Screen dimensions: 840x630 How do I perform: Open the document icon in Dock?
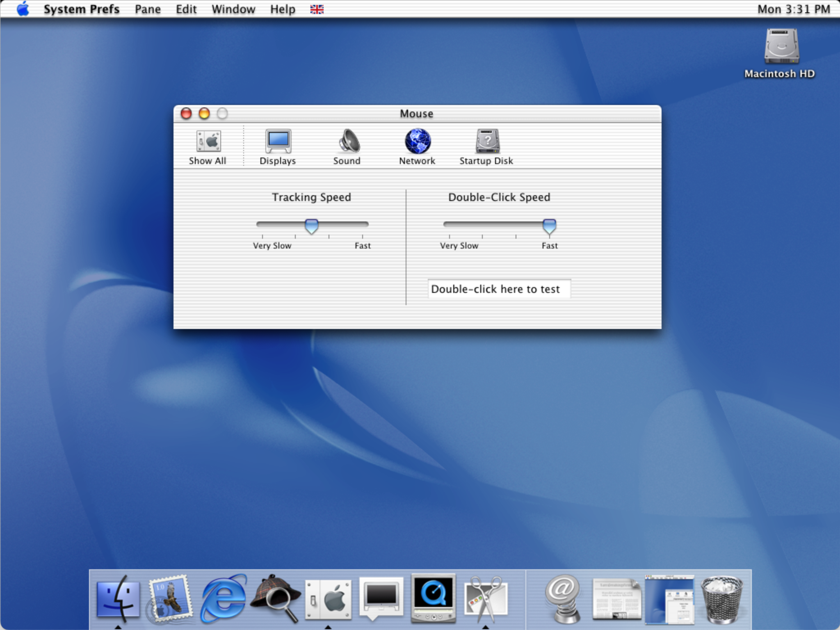617,599
